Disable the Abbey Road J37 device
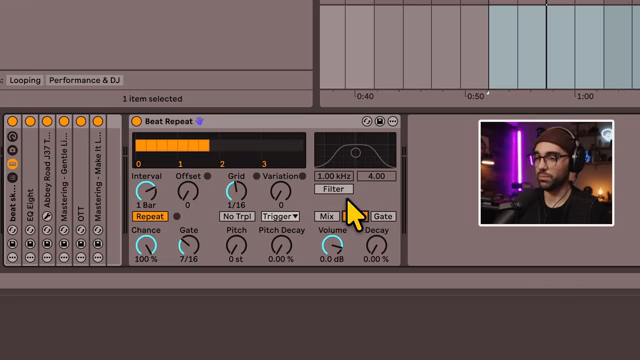 tap(47, 121)
